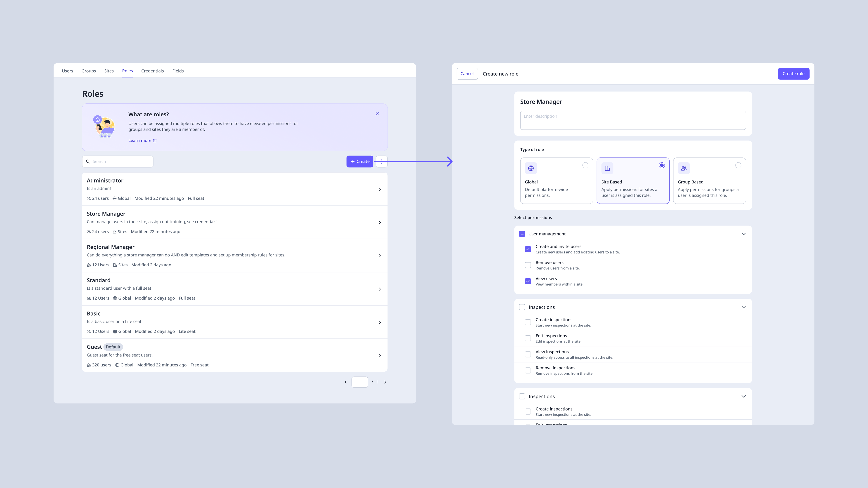Go to next page arrow
This screenshot has height=488, width=868.
(x=385, y=382)
